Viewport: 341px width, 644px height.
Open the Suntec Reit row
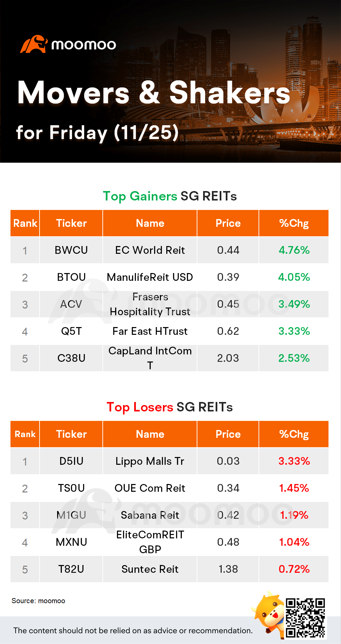click(x=150, y=569)
